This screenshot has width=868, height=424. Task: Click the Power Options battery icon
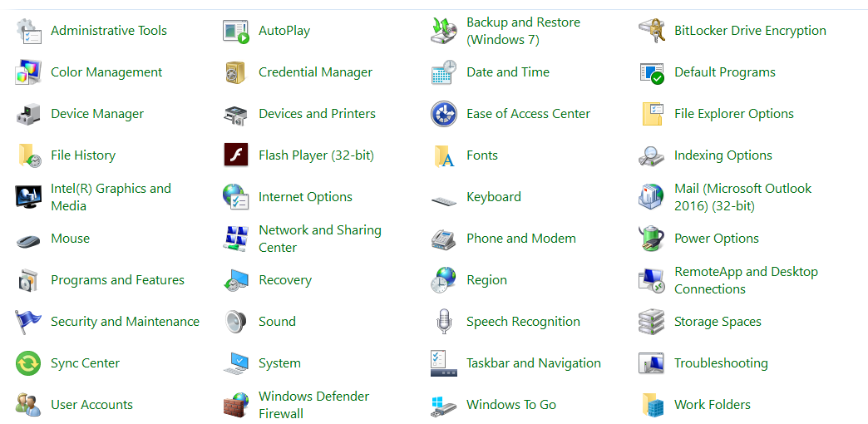pyautogui.click(x=652, y=239)
